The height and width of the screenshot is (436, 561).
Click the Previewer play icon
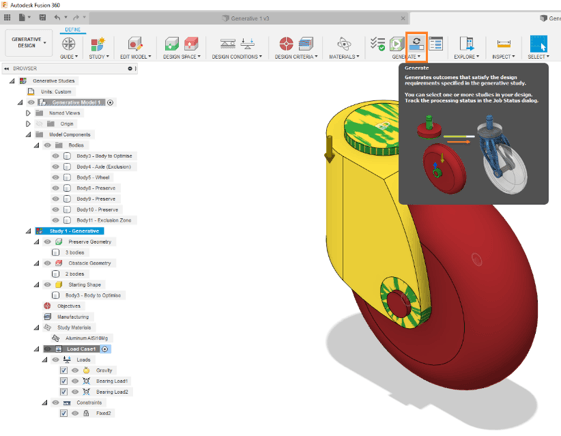tap(397, 44)
